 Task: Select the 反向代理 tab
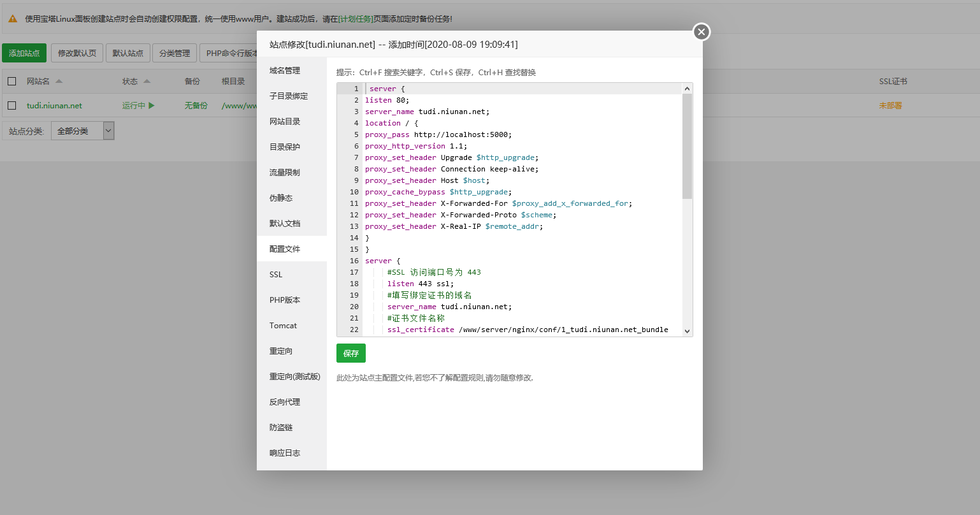click(x=292, y=402)
